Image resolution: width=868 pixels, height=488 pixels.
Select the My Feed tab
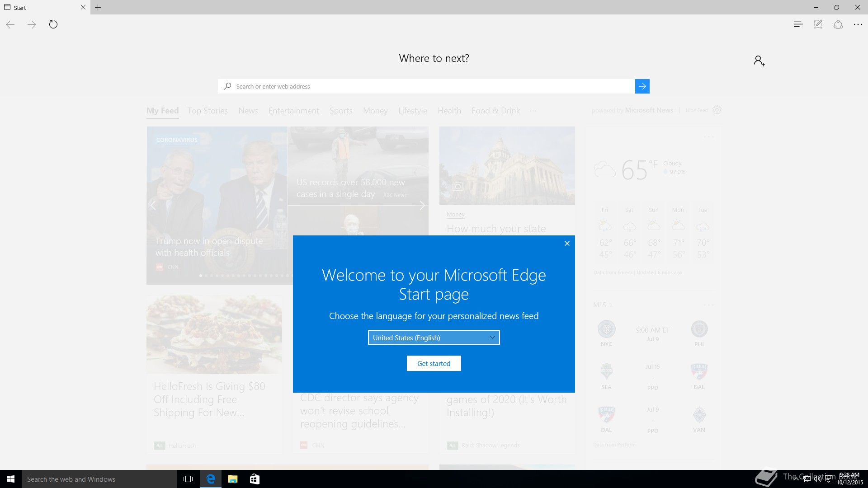point(163,111)
